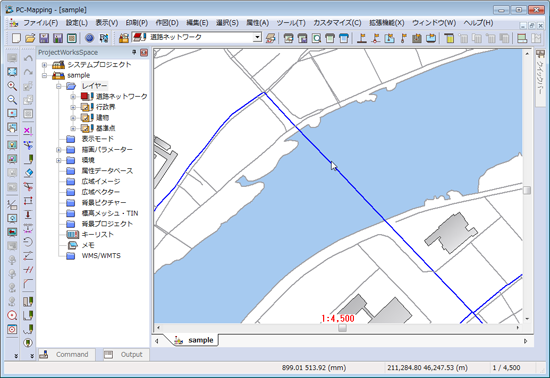Select the hand pan tool
The width and height of the screenshot is (550, 378).
point(12,128)
